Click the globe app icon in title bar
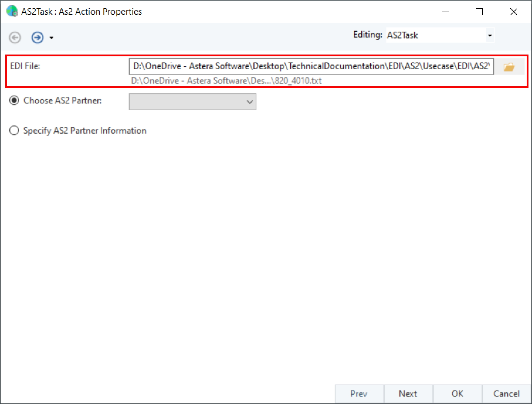This screenshot has height=404, width=532. coord(12,11)
